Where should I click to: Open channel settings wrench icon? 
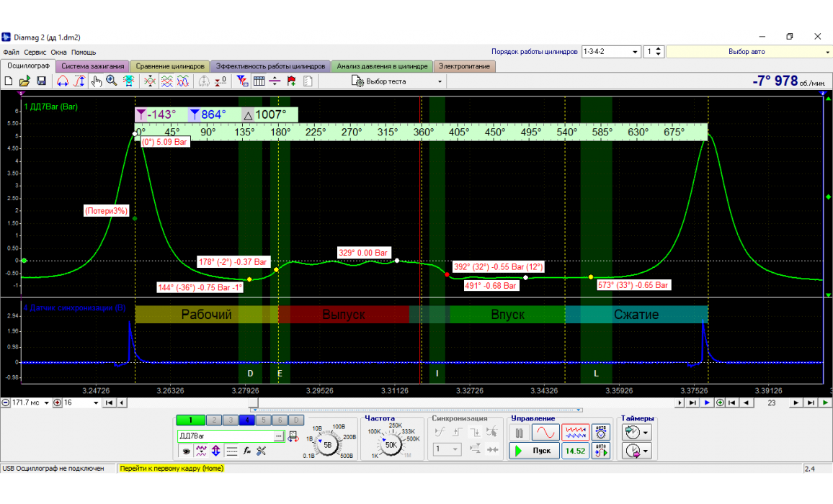pyautogui.click(x=261, y=451)
